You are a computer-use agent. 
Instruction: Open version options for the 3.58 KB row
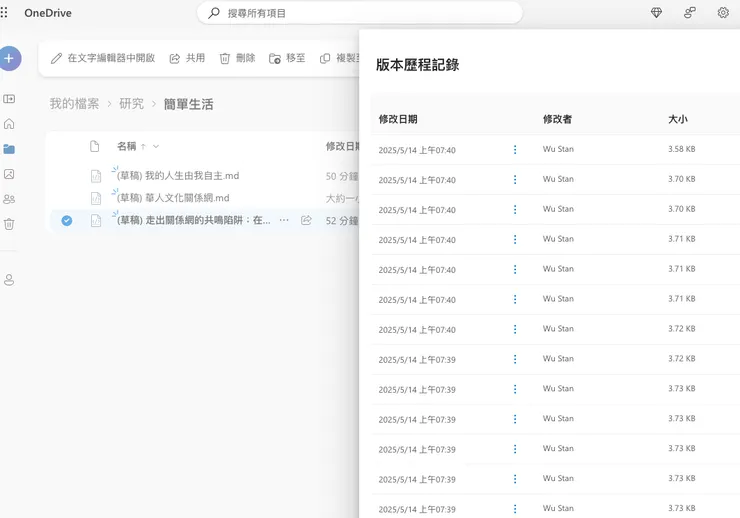coord(515,150)
